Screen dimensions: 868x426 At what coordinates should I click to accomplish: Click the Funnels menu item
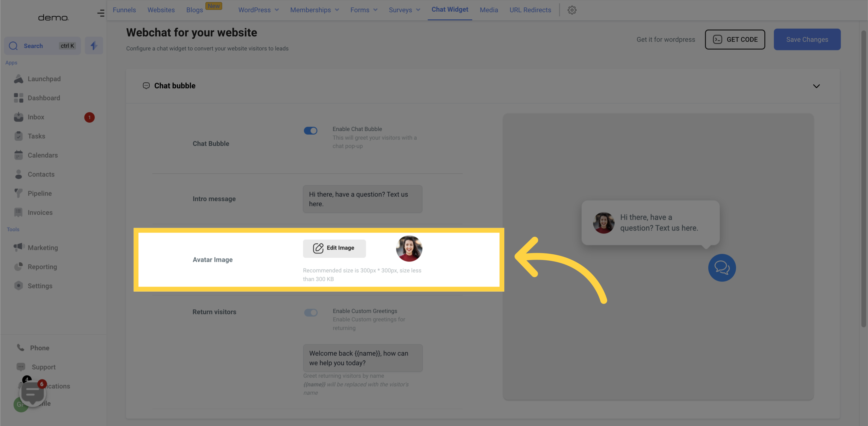point(124,10)
